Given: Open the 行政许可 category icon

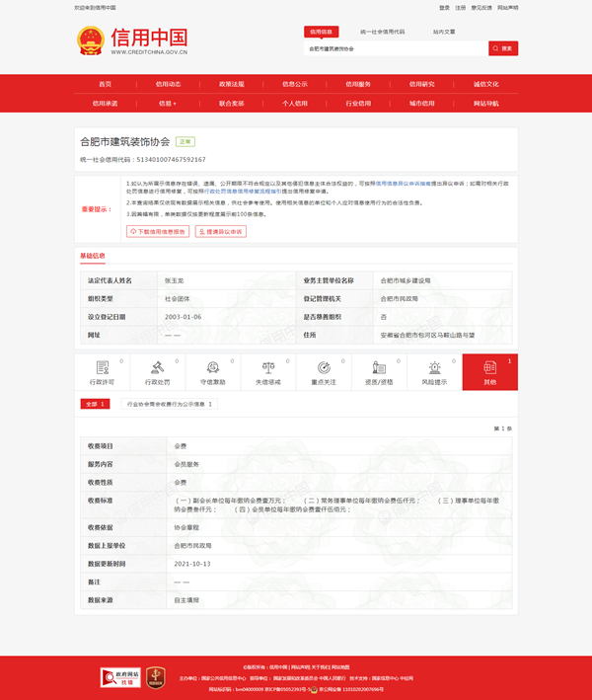Looking at the screenshot, I should [103, 366].
